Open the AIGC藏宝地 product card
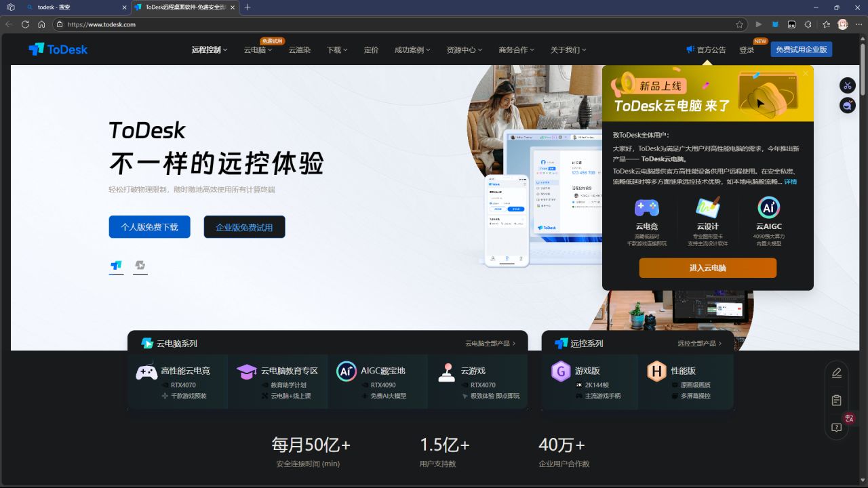Screen dimensions: 868x488 pyautogui.click(x=378, y=382)
